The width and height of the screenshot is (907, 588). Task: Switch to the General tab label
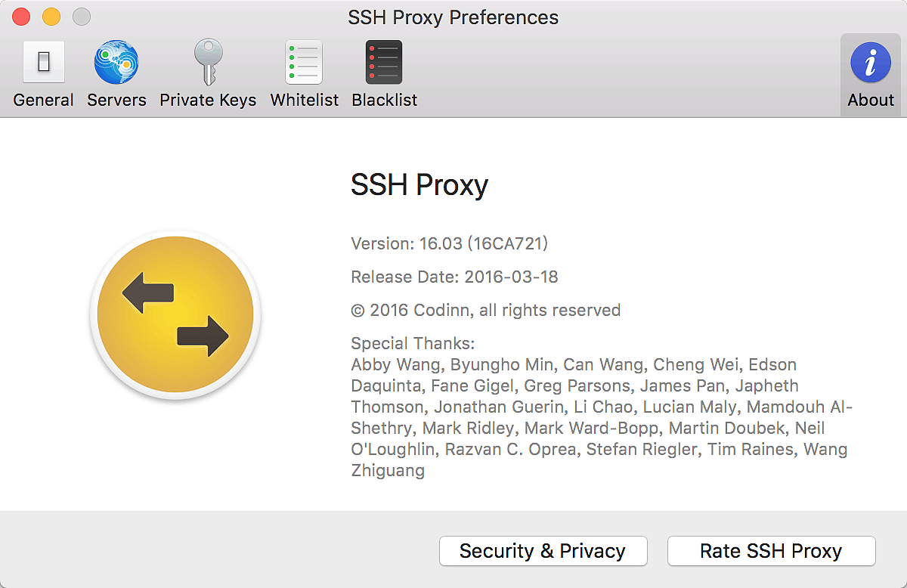[44, 100]
